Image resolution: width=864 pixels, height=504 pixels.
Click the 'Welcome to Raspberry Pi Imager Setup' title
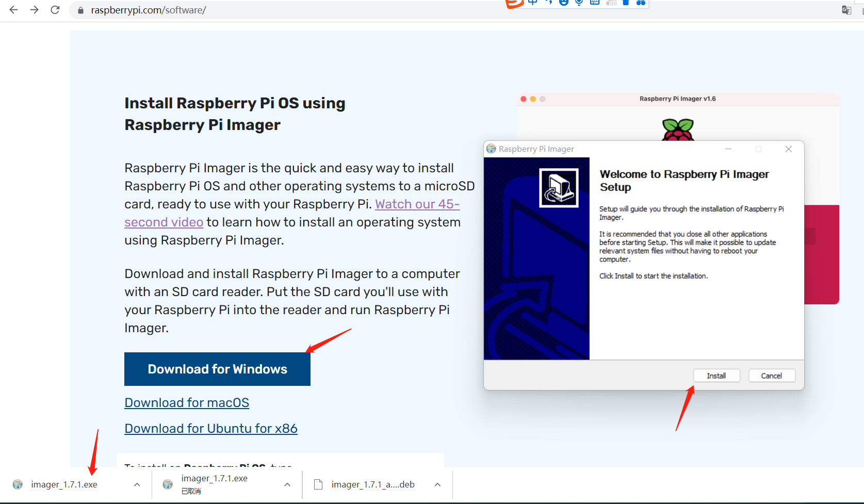(x=684, y=181)
